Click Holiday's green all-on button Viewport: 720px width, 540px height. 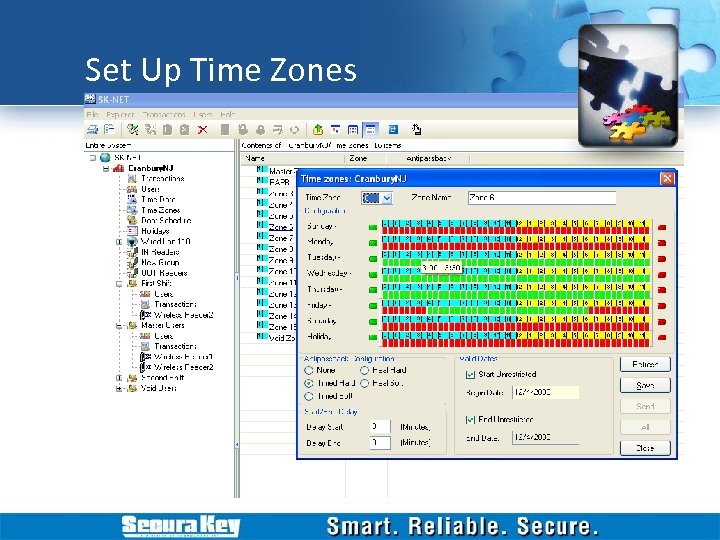click(373, 338)
